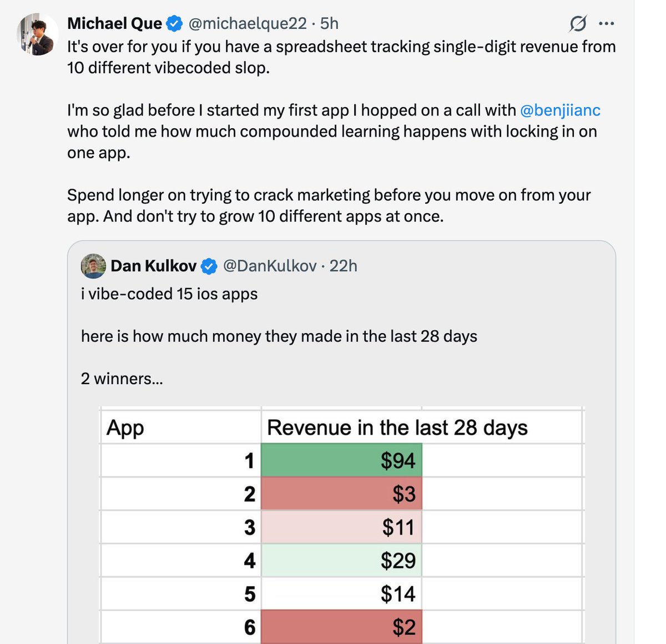Click the 22h quoted tweet timestamp
Screen dimensions: 666x644
(344, 266)
